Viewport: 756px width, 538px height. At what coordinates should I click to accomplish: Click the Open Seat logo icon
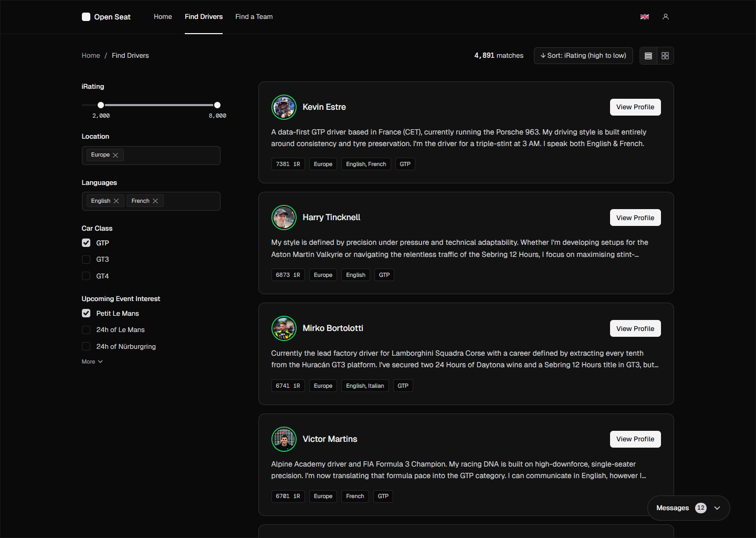point(86,17)
